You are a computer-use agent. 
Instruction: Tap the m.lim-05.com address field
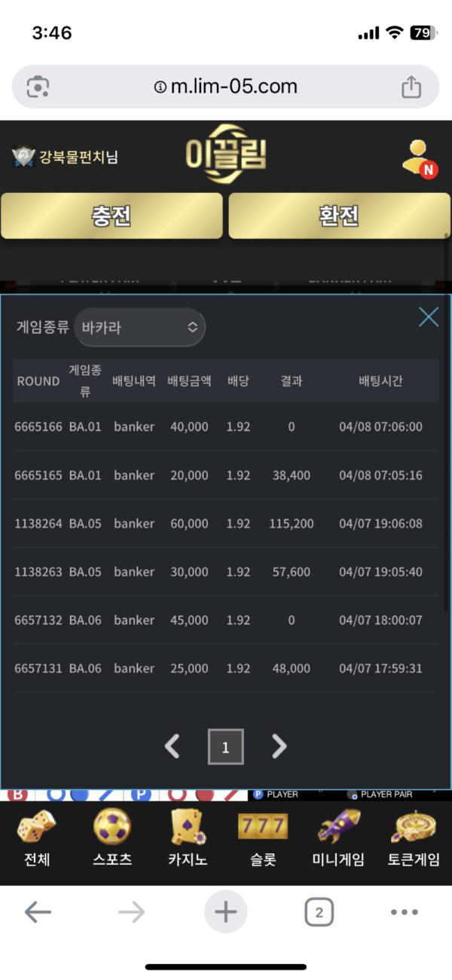225,87
